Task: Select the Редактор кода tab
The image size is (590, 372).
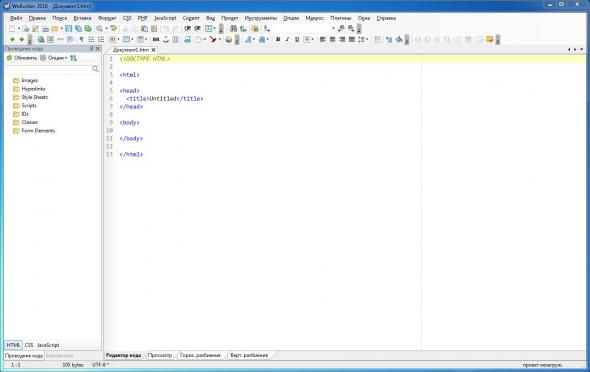Action: pyautogui.click(x=123, y=355)
